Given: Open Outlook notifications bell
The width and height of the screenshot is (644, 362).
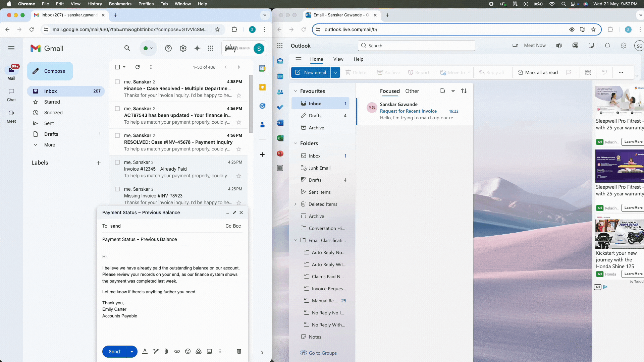Looking at the screenshot, I should click(x=607, y=46).
